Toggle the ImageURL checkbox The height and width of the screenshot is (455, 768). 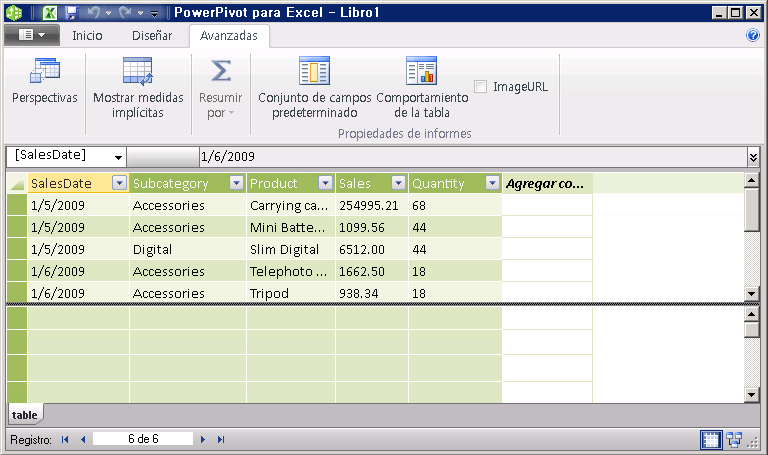pyautogui.click(x=480, y=87)
